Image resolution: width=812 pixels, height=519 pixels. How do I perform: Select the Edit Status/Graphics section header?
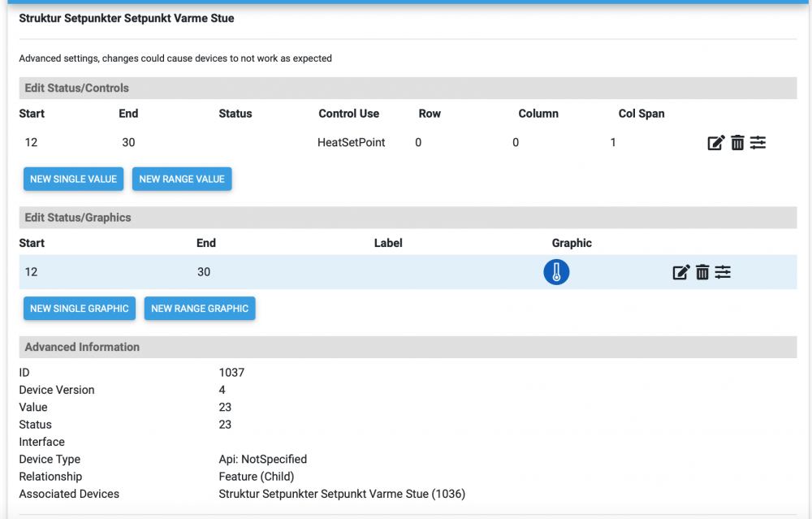[x=78, y=218]
